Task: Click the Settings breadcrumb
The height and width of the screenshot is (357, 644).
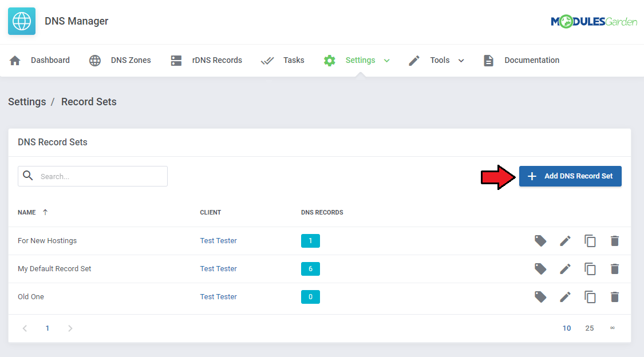Action: (27, 102)
